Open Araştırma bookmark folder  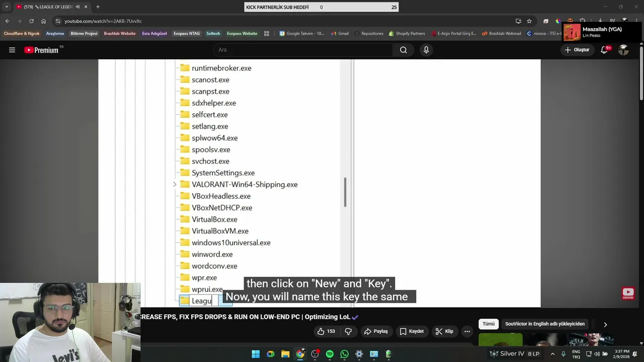[x=55, y=34]
